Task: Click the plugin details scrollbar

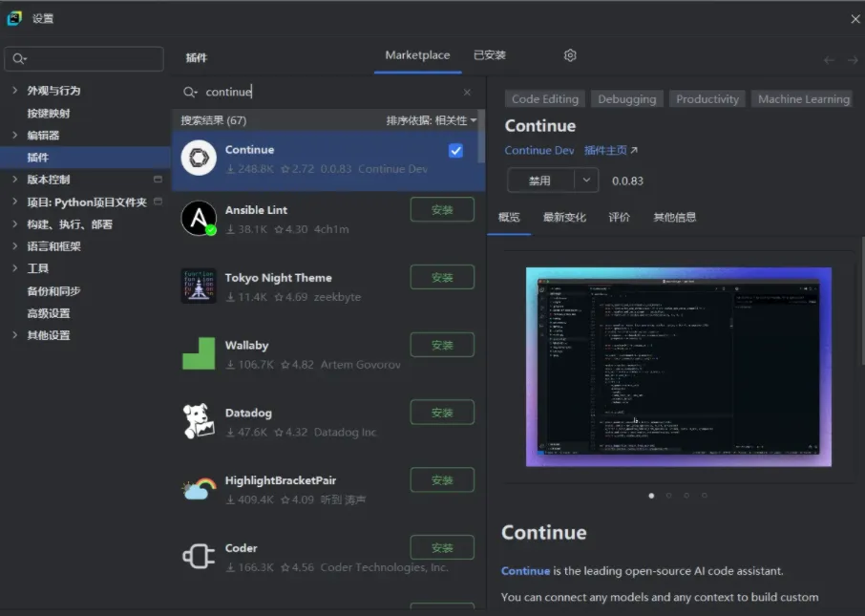Action: [x=863, y=301]
